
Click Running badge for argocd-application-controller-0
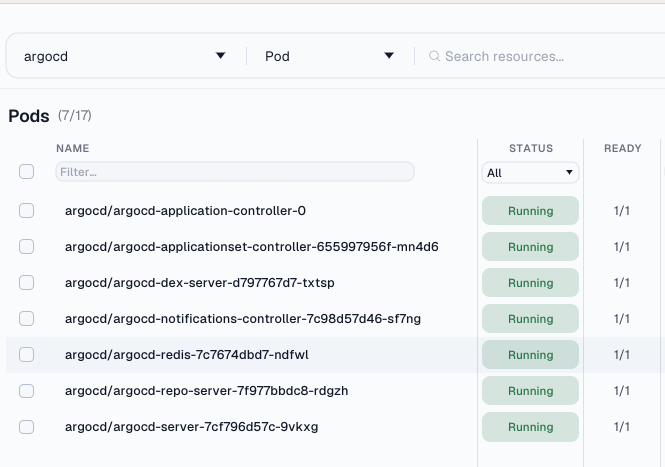[530, 211]
